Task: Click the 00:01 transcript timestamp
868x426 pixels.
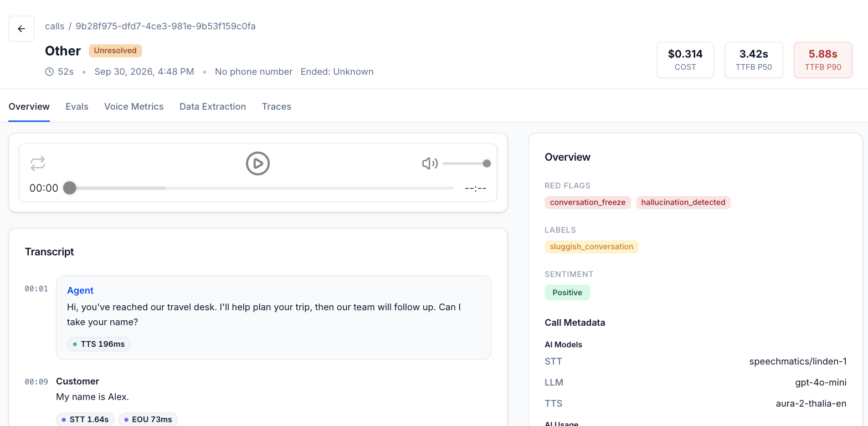Action: pos(37,289)
